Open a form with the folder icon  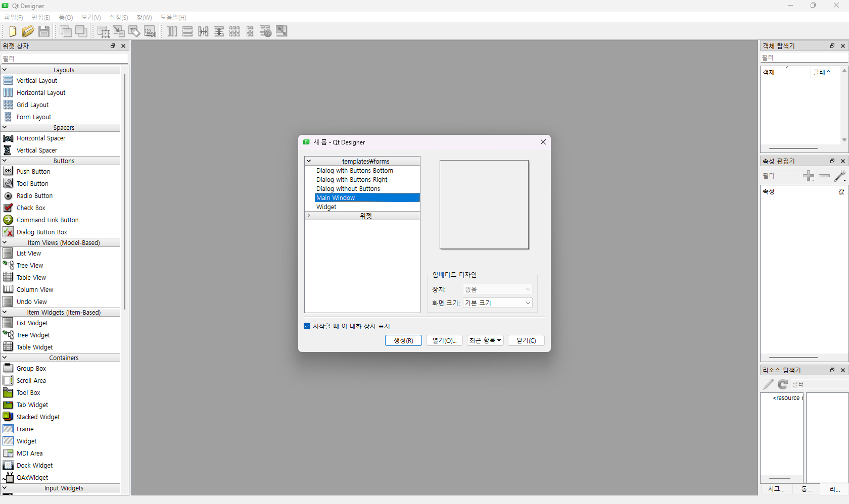click(x=28, y=31)
